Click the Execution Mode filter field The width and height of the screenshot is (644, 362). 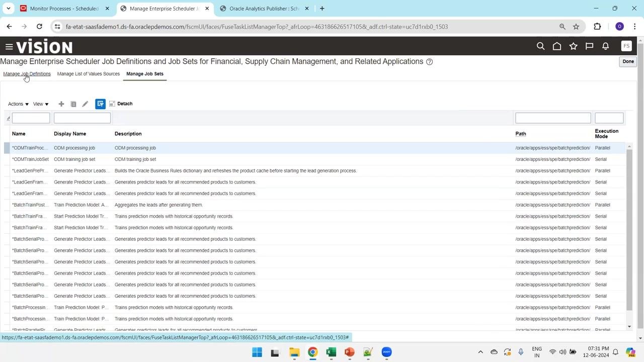609,118
